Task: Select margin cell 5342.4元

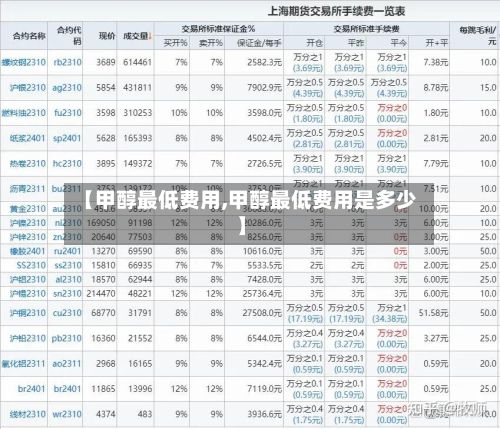Action: 264,364
